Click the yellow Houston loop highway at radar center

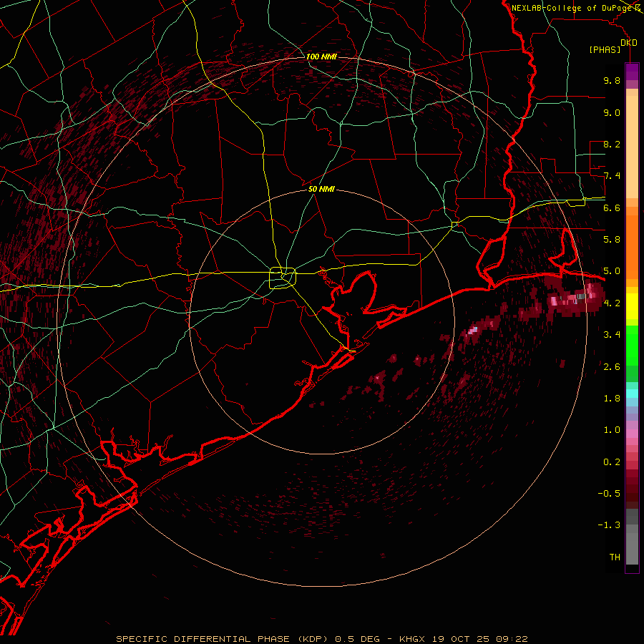click(283, 278)
